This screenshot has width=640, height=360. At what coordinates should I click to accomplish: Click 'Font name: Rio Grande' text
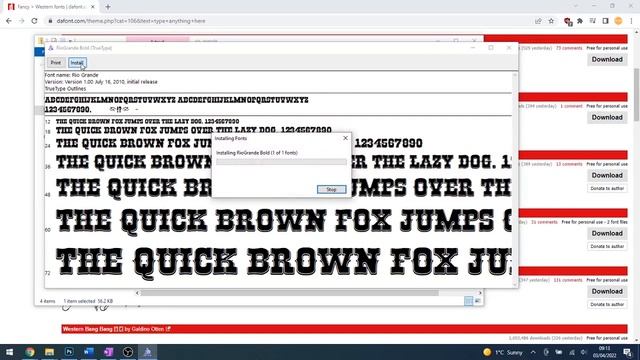(72, 75)
